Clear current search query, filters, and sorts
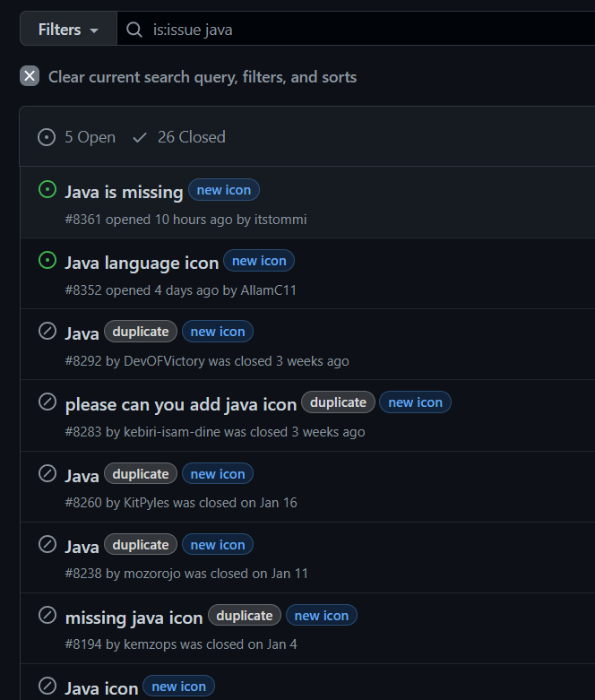The height and width of the screenshot is (700, 595). (x=203, y=77)
